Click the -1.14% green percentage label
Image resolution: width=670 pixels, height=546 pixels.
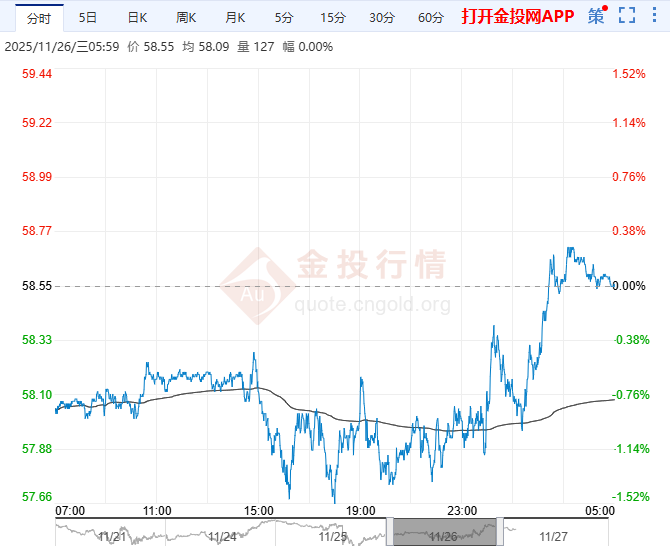click(631, 449)
